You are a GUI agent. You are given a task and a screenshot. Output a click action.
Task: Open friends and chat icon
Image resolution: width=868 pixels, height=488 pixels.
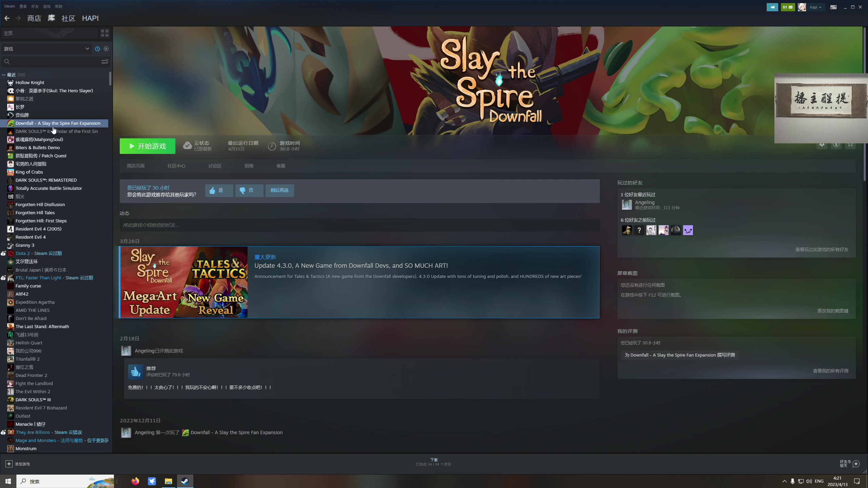(856, 464)
